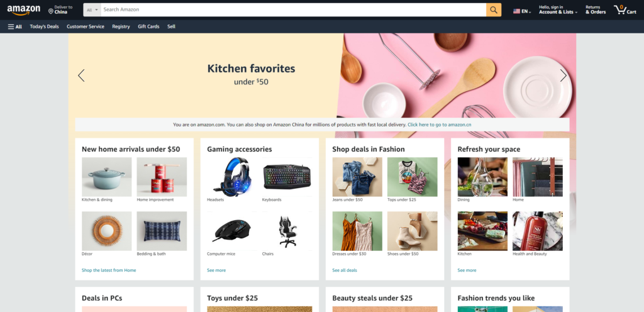Click 'Click here to go to amazon.cn' link

click(440, 125)
